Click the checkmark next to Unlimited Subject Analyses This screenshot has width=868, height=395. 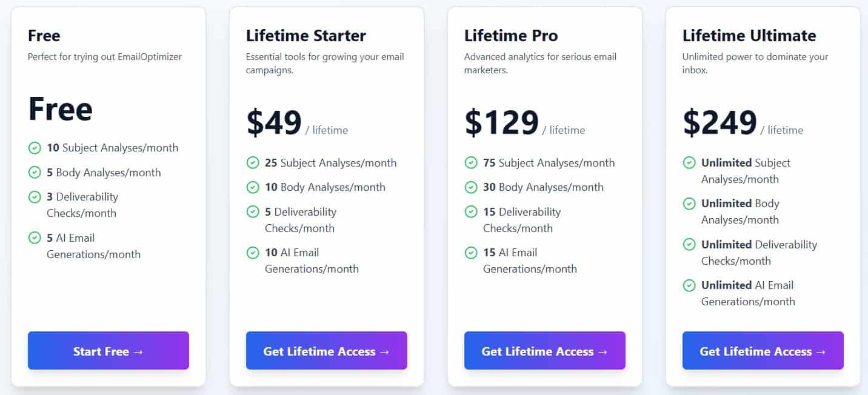pyautogui.click(x=689, y=163)
